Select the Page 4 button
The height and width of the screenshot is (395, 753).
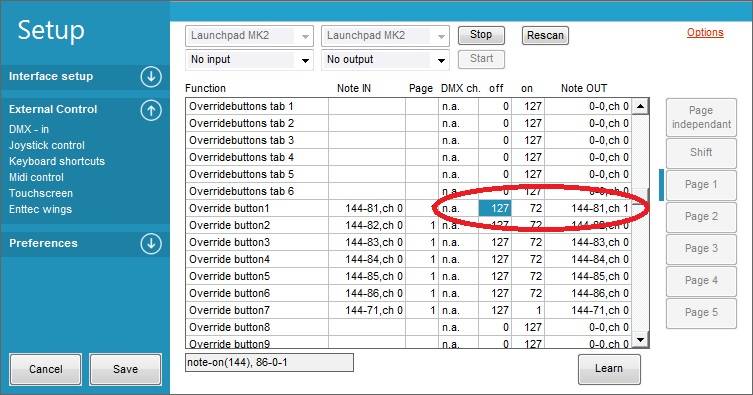click(701, 281)
